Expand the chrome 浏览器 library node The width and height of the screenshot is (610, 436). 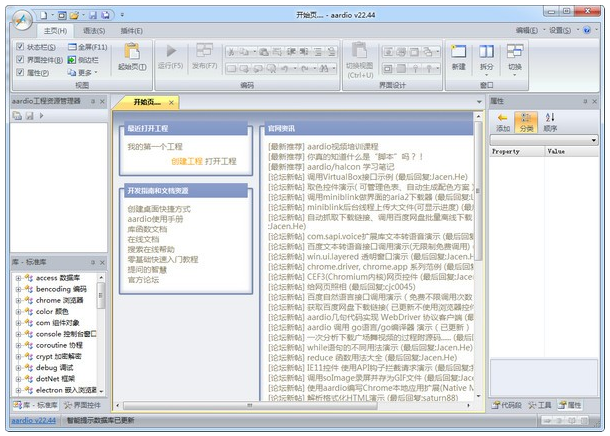point(18,301)
